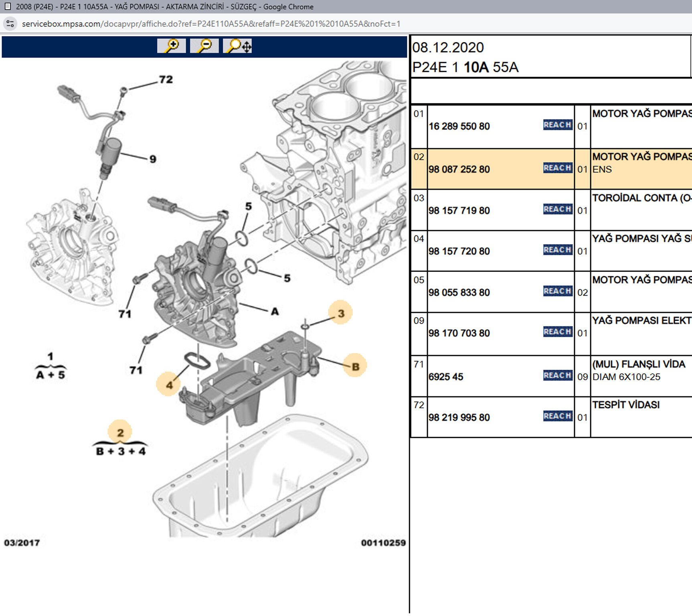Click REACH badge for part 6925 45
This screenshot has height=616, width=692.
[557, 375]
